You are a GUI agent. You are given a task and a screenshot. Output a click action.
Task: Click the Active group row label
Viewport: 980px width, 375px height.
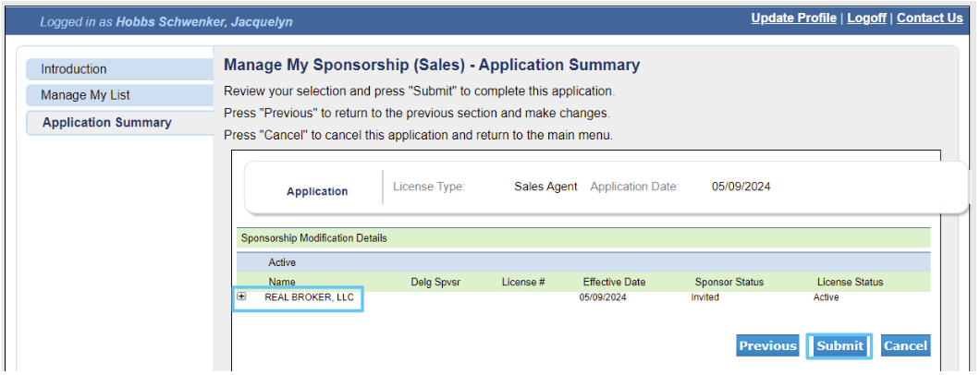tap(282, 262)
